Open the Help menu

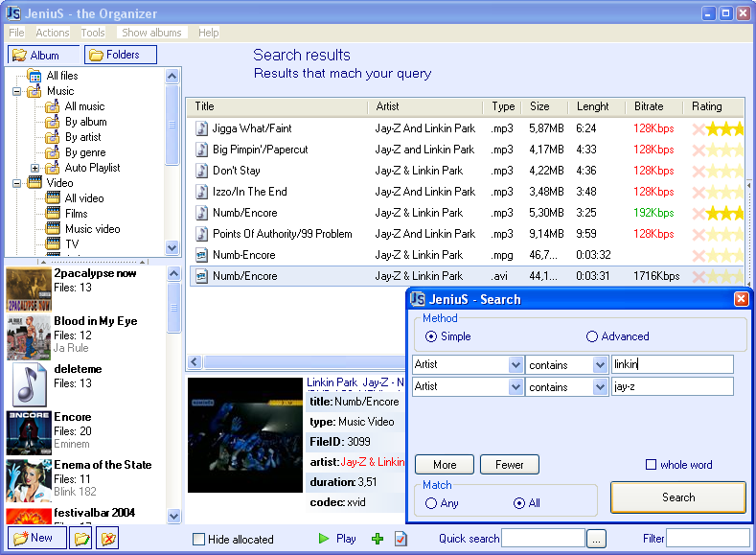tap(208, 33)
